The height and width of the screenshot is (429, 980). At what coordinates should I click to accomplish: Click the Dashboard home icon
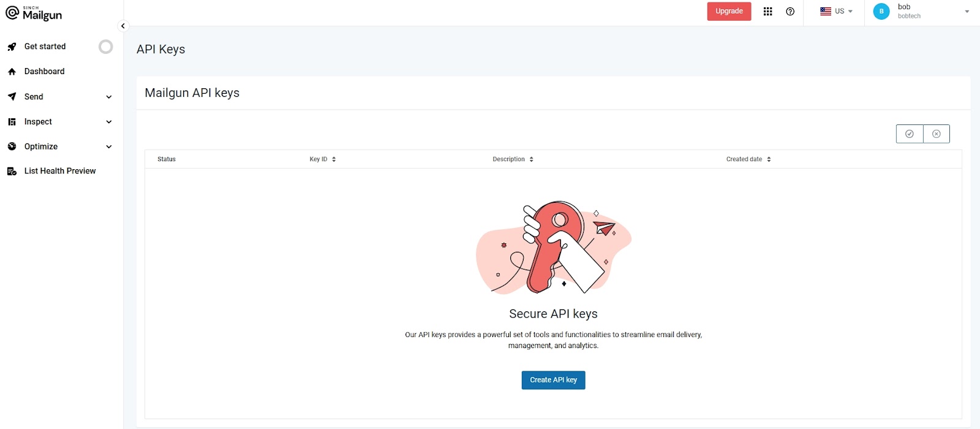point(12,72)
